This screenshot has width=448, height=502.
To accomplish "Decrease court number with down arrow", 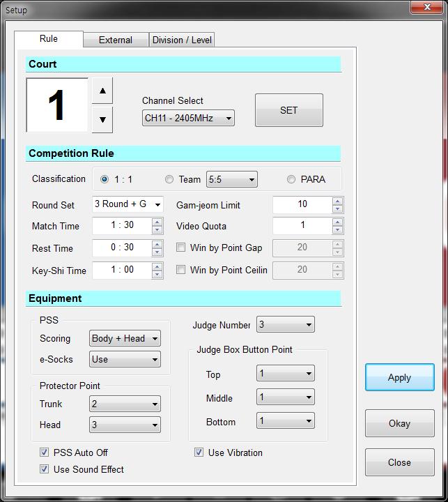I will pos(102,120).
